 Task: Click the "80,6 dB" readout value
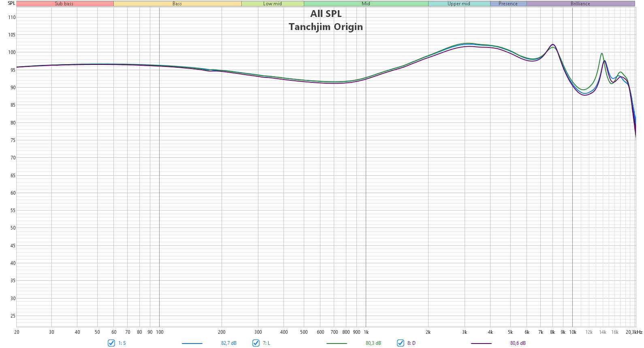click(x=518, y=343)
